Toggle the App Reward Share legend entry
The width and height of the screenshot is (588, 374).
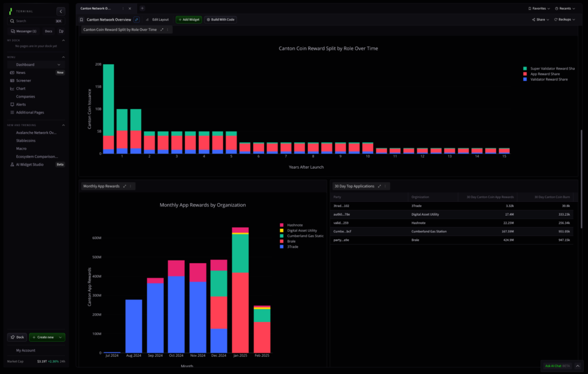541,74
